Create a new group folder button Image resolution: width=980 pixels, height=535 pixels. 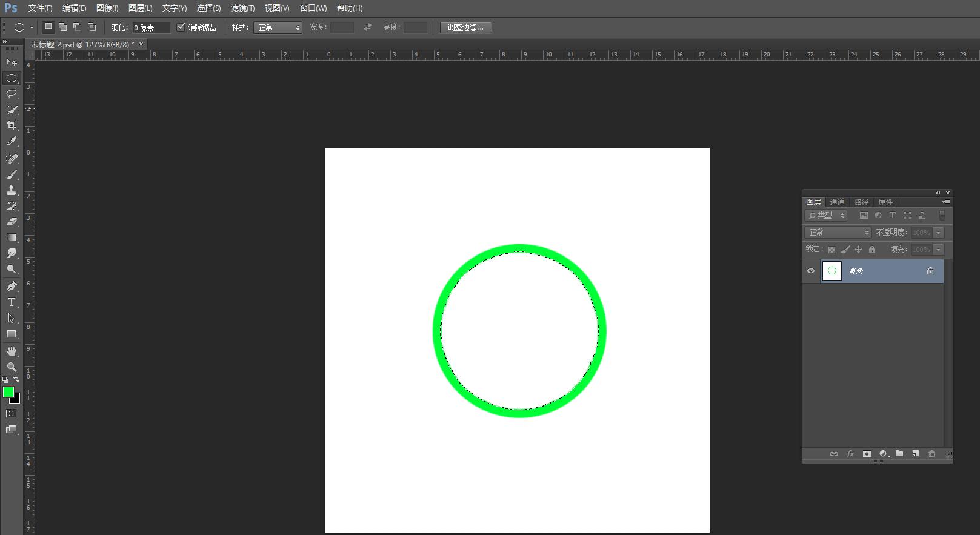899,454
